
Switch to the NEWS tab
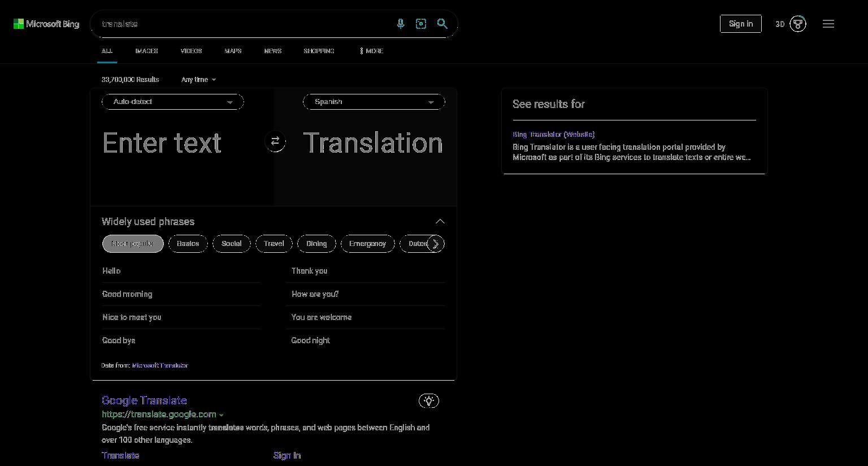(272, 51)
